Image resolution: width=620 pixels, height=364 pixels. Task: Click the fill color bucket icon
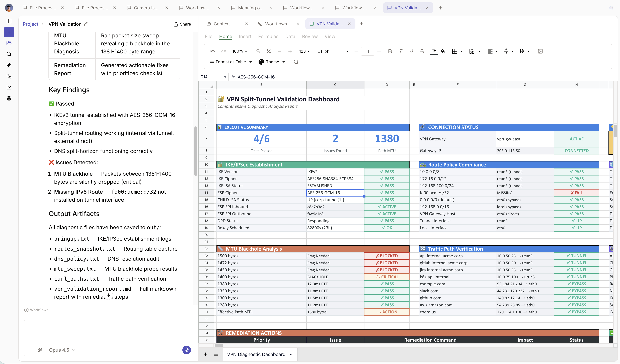pos(443,51)
